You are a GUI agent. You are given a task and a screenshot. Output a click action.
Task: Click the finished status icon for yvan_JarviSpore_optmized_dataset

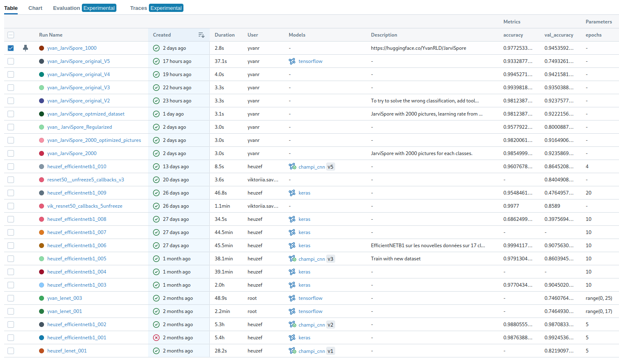[x=156, y=114]
